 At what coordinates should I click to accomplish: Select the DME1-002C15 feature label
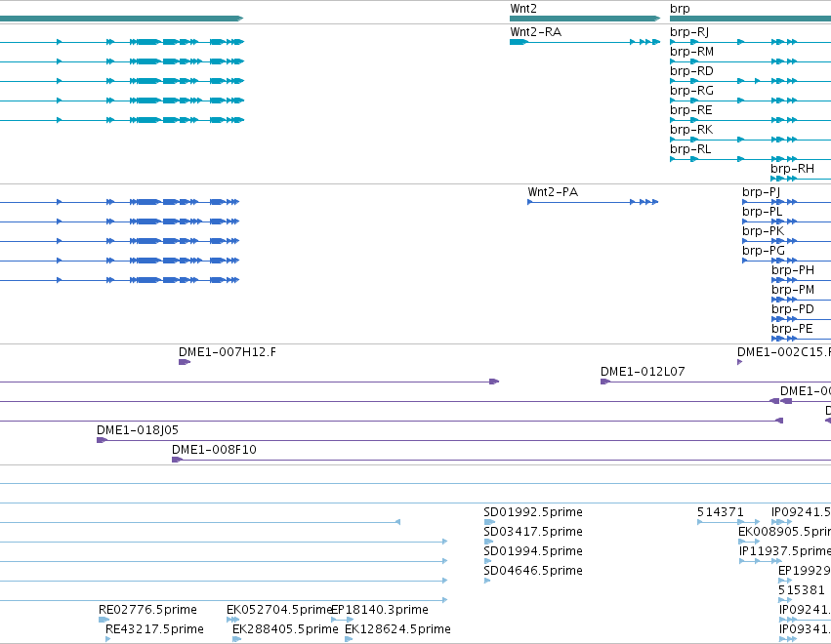[784, 352]
